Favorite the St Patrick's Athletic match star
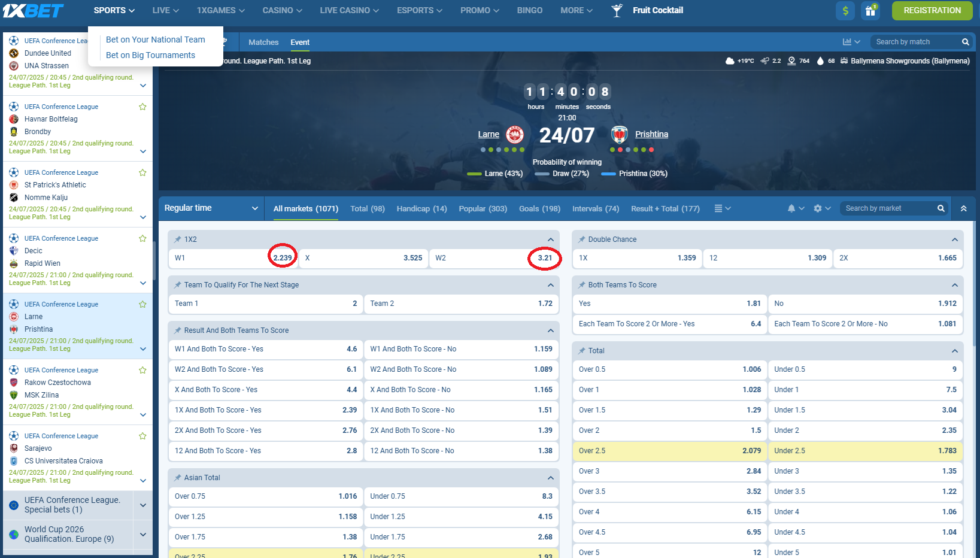The height and width of the screenshot is (558, 980). pos(142,172)
